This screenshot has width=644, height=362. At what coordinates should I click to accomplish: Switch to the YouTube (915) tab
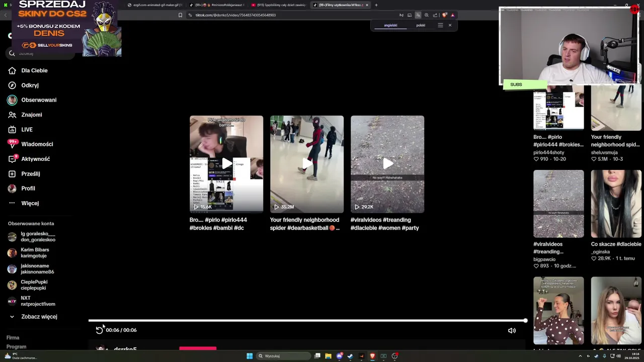(x=278, y=5)
